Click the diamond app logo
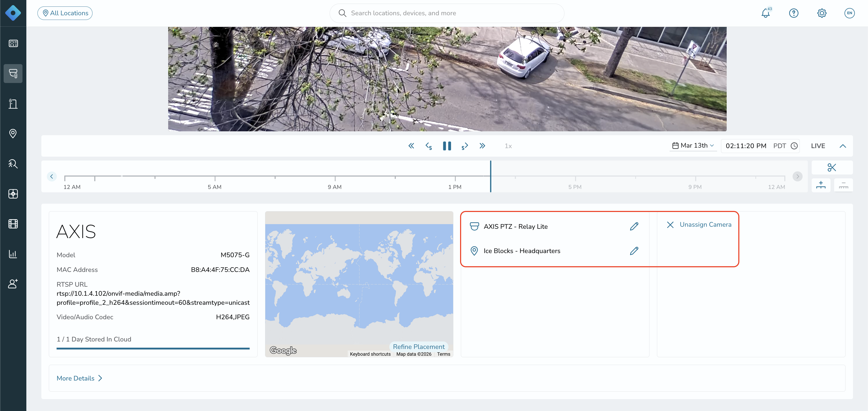The image size is (868, 411). tap(13, 13)
